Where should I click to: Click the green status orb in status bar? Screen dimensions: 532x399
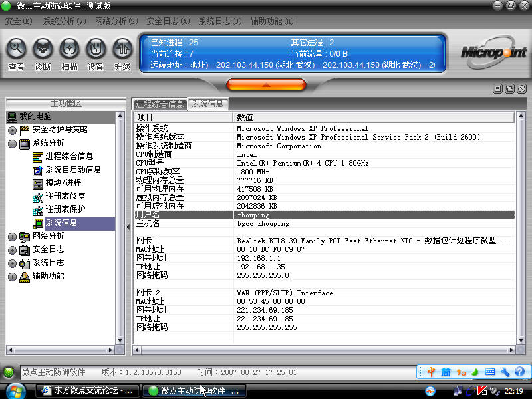tap(9, 372)
